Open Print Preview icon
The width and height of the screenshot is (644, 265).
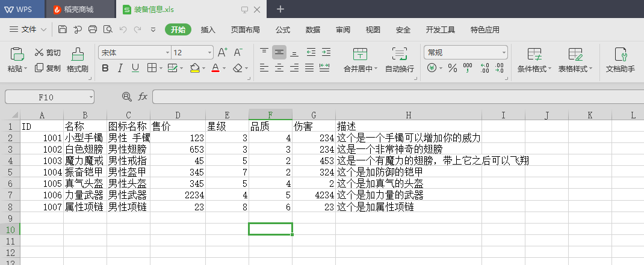108,29
